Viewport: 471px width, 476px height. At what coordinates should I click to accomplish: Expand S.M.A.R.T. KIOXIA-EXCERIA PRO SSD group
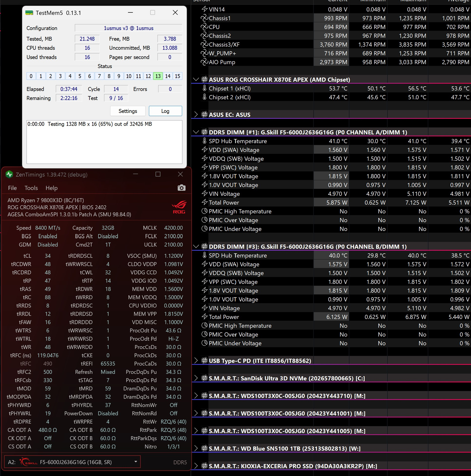tap(196, 466)
